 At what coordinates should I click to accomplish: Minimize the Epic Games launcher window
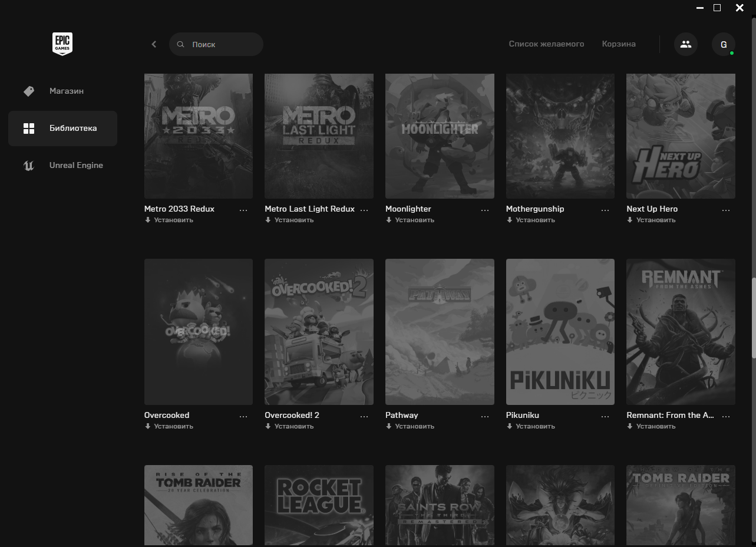[x=699, y=8]
